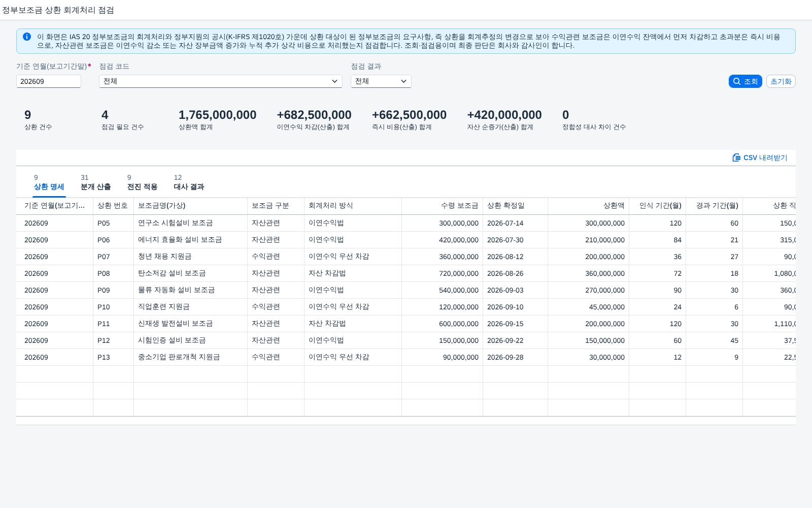This screenshot has width=812, height=508.
Task: Click the 보조금 구분 column header
Action: [x=276, y=206]
